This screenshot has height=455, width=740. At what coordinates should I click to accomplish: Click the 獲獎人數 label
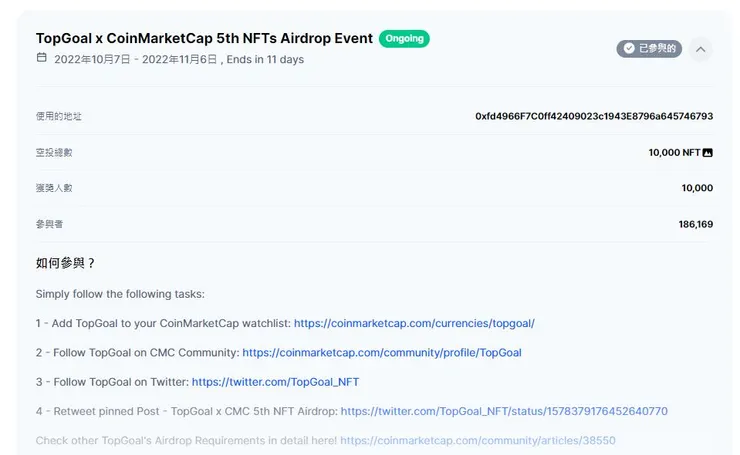(54, 188)
